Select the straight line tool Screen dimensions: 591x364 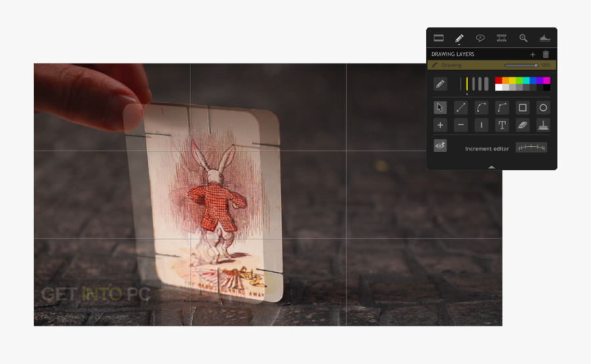pyautogui.click(x=460, y=108)
